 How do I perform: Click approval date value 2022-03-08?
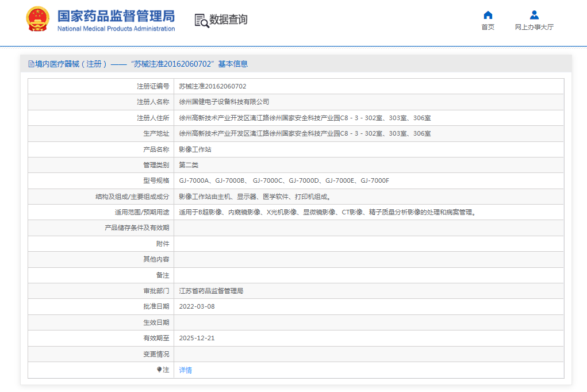pyautogui.click(x=197, y=307)
